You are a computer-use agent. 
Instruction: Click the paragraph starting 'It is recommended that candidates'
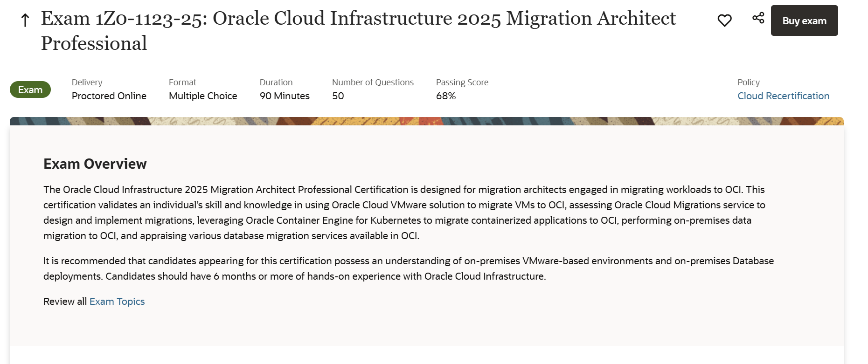(409, 268)
